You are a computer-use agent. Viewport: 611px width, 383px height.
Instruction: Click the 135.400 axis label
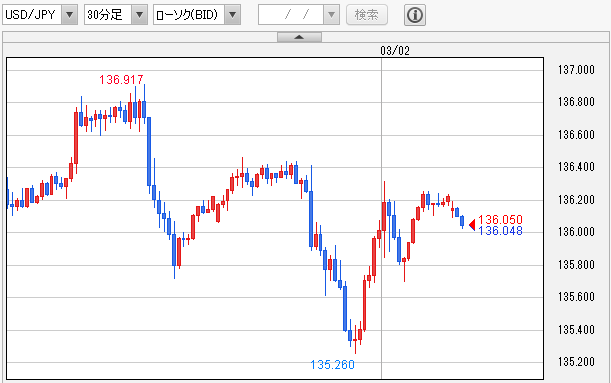pos(576,330)
